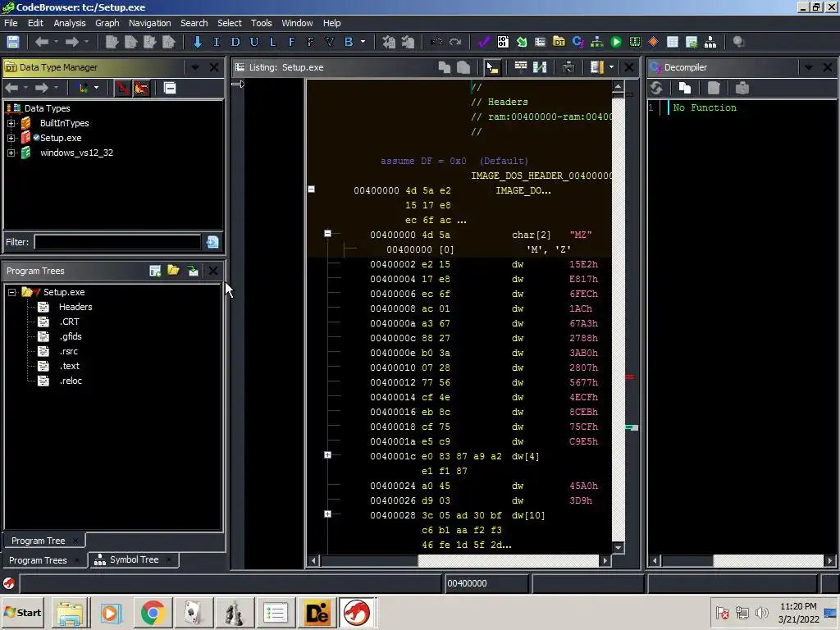Show the function call graph icon
The image size is (840, 630).
597,42
